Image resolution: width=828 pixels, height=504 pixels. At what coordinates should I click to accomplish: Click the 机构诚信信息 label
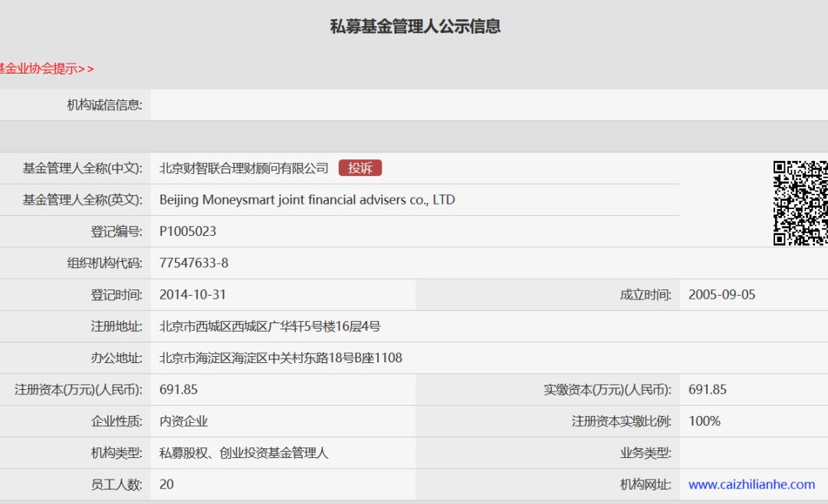coord(104,105)
